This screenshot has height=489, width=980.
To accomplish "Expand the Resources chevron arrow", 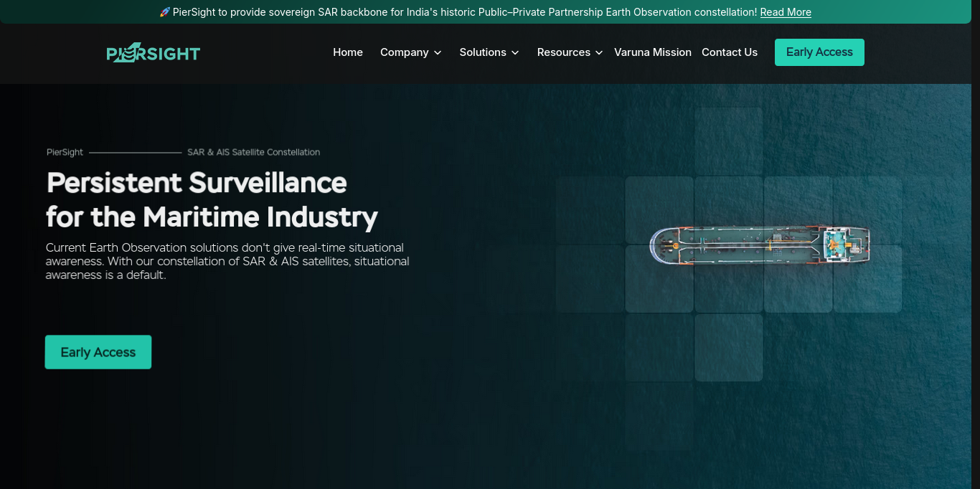I will coord(599,52).
